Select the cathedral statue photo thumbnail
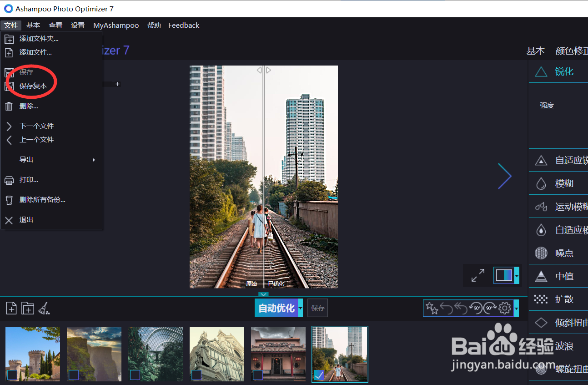 [217, 354]
